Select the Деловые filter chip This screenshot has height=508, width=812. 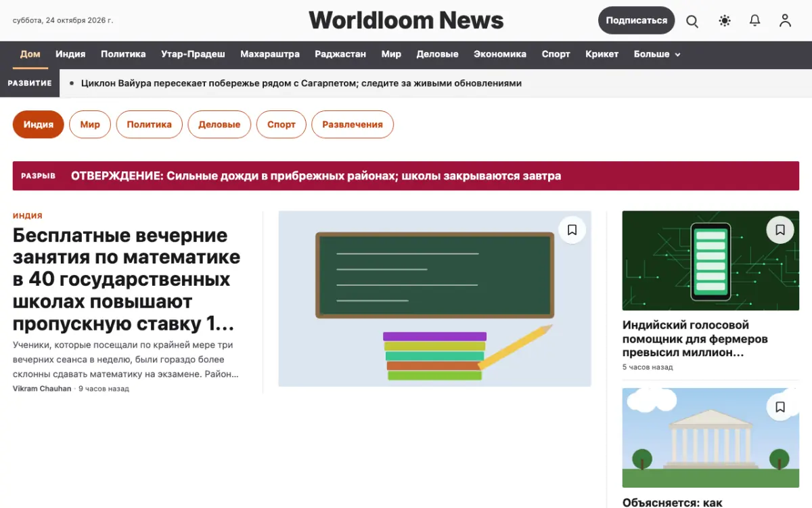[x=219, y=125]
